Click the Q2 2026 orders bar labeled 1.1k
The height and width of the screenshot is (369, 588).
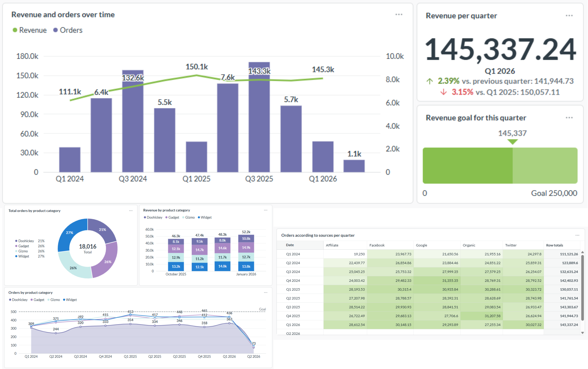tap(354, 166)
